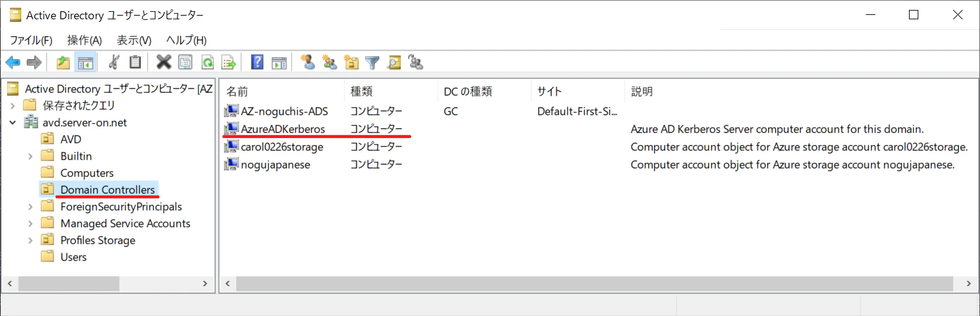
Task: Toggle the show/hide console tree button
Action: [x=85, y=62]
